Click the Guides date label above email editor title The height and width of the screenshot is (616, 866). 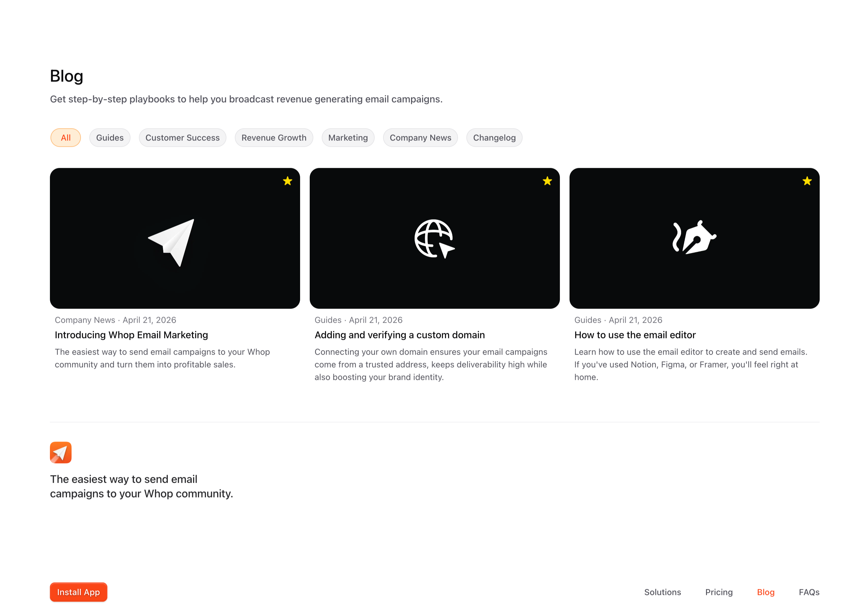coord(618,320)
